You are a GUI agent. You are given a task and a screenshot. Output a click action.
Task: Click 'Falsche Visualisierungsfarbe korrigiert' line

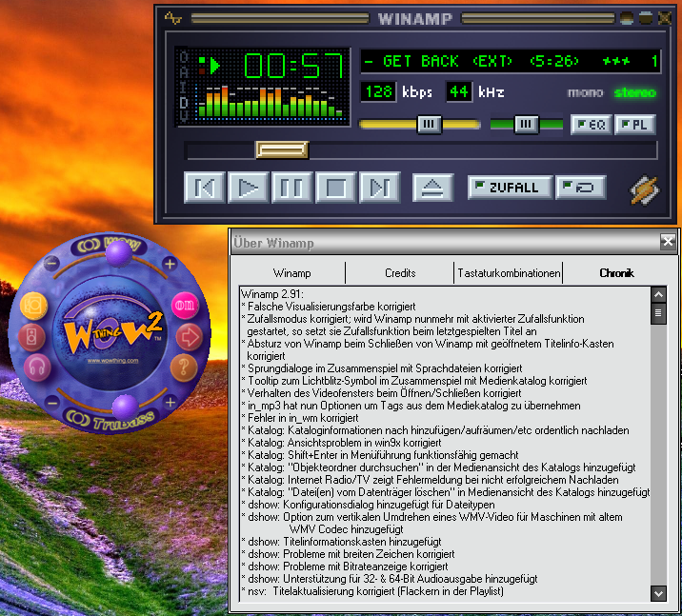pos(329,307)
